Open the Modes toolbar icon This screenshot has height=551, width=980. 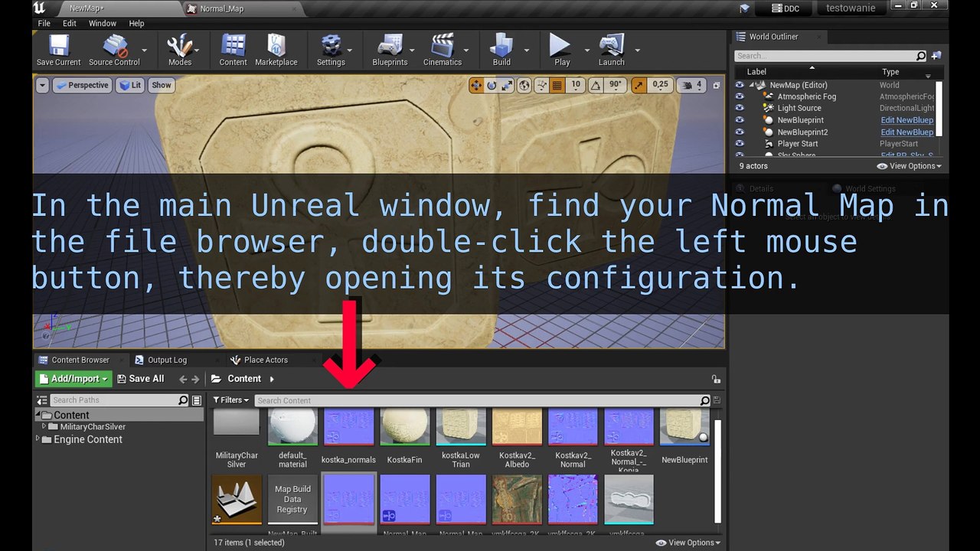click(180, 51)
